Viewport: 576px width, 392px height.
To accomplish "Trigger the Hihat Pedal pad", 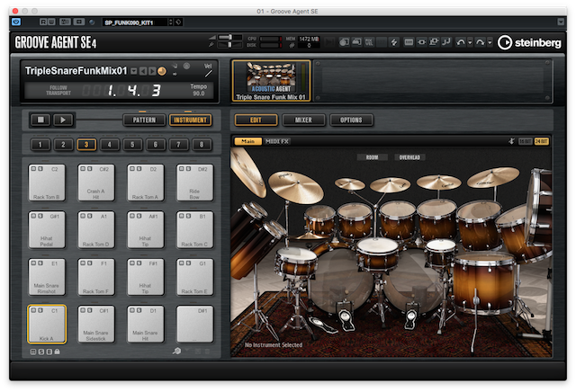I will (47, 230).
